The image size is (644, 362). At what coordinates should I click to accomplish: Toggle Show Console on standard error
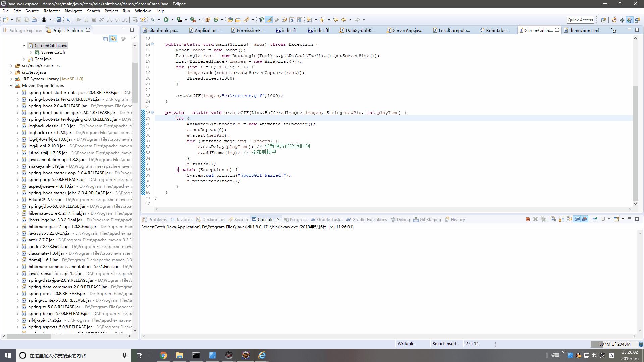[585, 219]
